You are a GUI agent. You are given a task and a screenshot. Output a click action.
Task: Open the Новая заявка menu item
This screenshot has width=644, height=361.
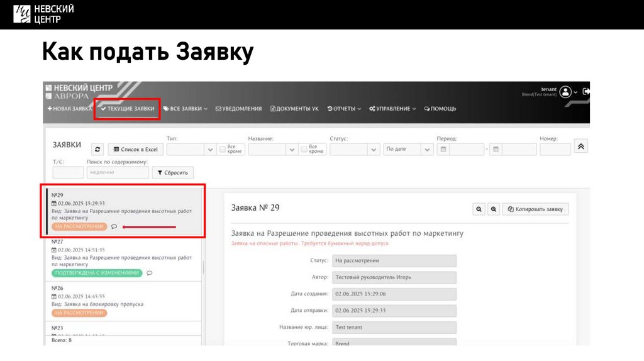point(69,109)
